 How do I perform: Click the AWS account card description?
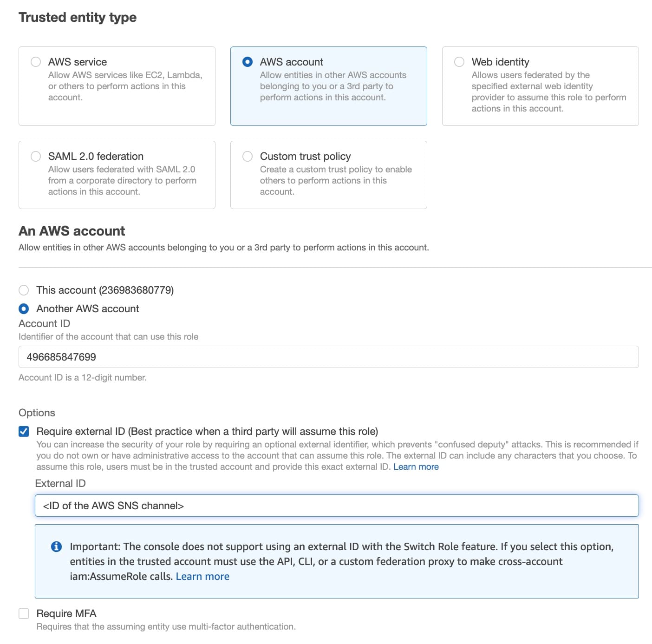point(333,86)
